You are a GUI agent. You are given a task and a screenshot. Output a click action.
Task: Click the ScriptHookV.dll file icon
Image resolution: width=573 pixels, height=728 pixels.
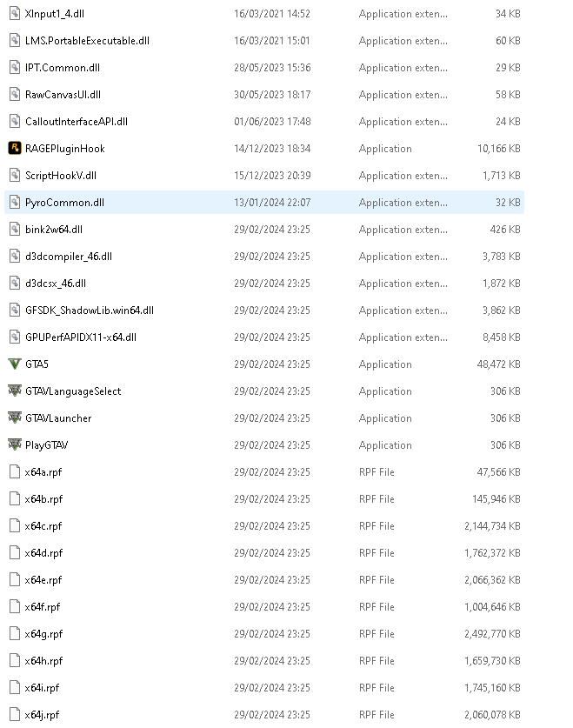pos(14,176)
